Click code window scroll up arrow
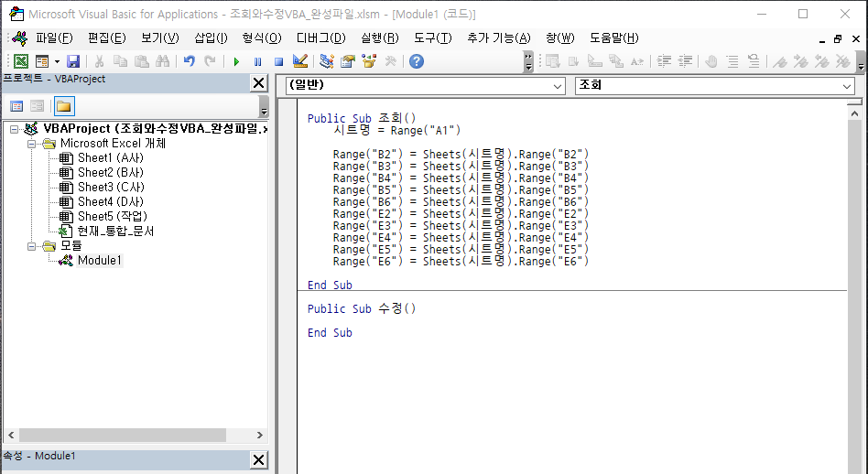Screen dimensions: 868x474 coord(854,113)
